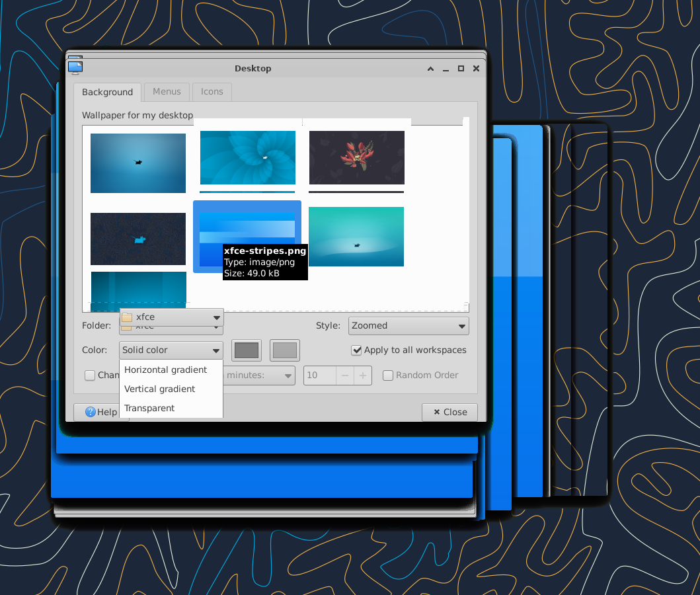Image resolution: width=700 pixels, height=595 pixels.
Task: Open the first color swatch picker
Action: (247, 350)
